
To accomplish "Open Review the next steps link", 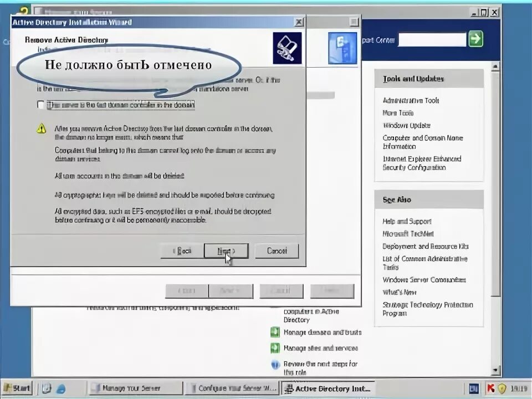I will tap(320, 368).
